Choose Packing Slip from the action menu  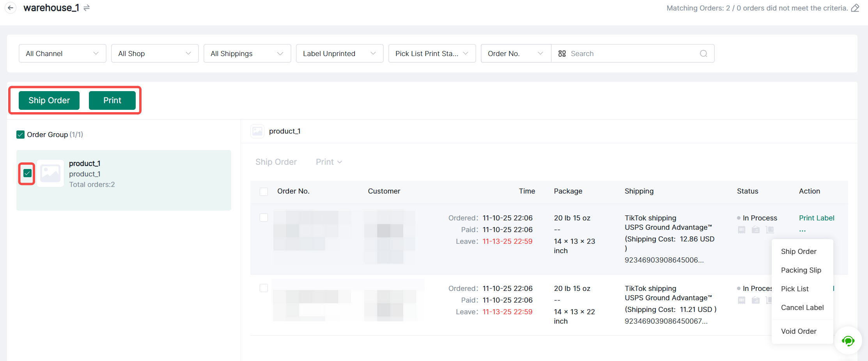801,270
